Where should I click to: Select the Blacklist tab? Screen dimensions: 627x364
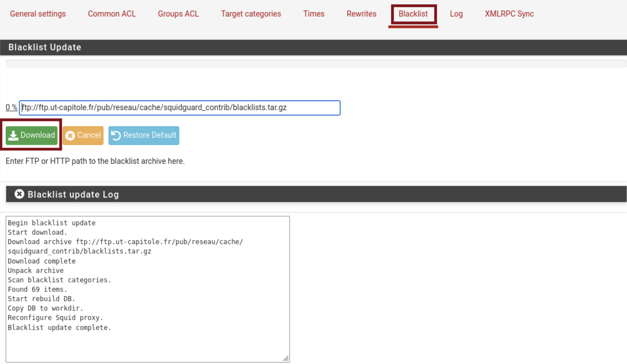coord(413,14)
